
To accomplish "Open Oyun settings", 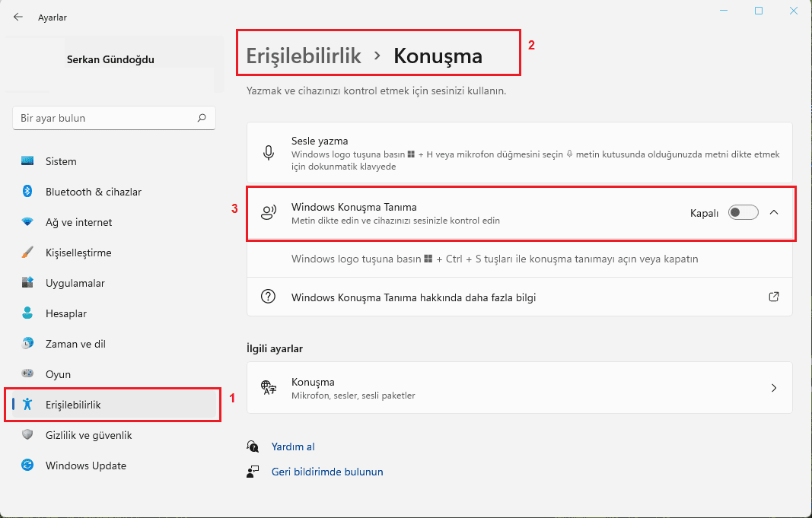I will [x=114, y=374].
